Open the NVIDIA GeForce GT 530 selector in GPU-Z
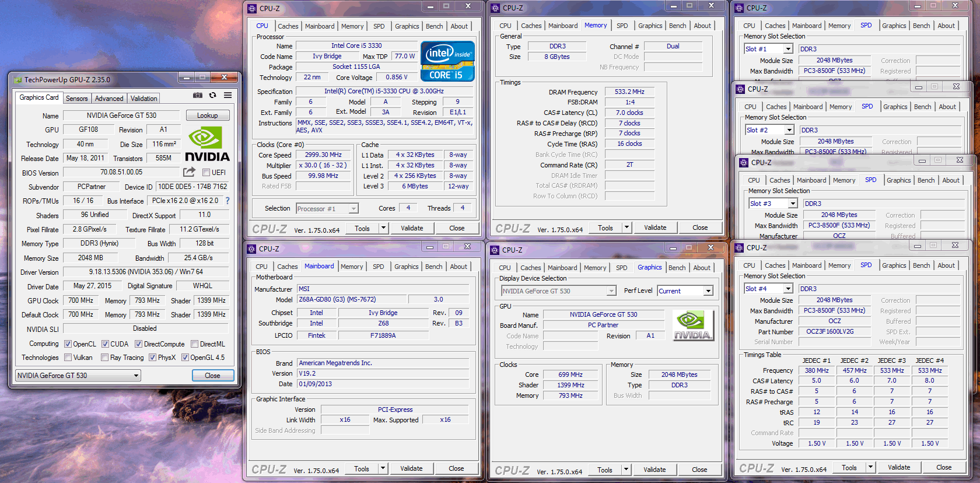This screenshot has width=980, height=483. pos(78,376)
